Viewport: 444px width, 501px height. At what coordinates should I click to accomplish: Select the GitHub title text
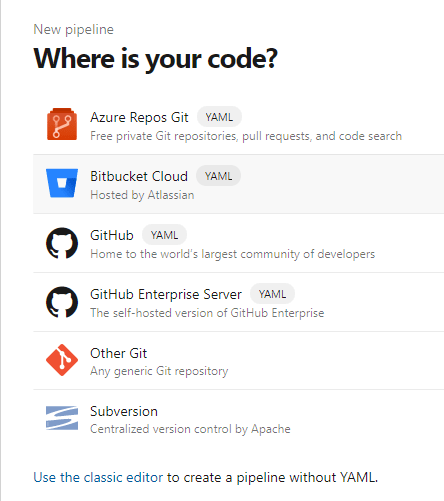pos(112,235)
